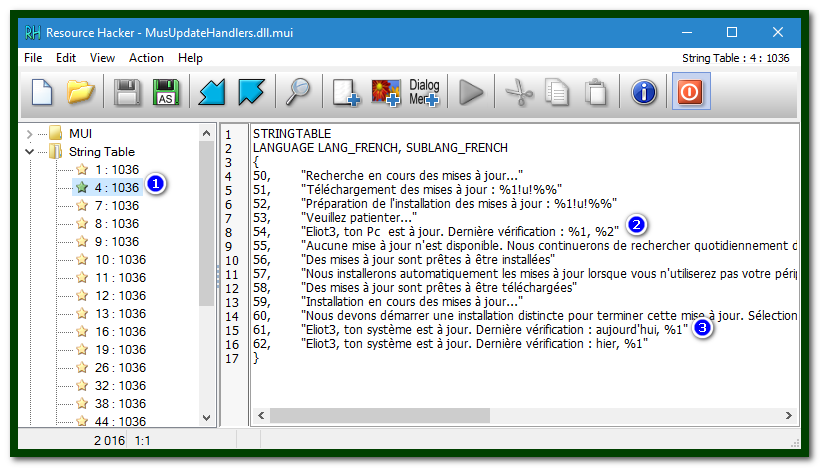This screenshot has width=820, height=468.
Task: Click the New blank script icon
Action: [42, 92]
